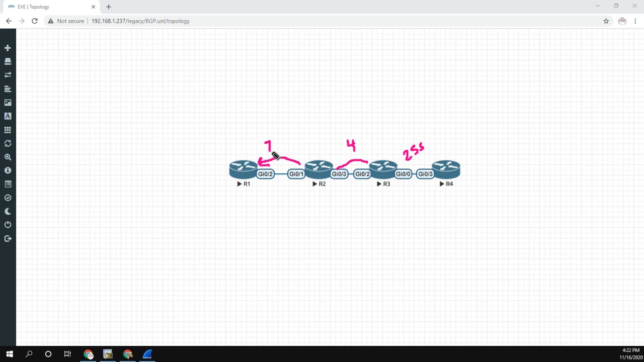The image size is (644, 362).
Task: Reload the page in browser
Action: [x=34, y=21]
